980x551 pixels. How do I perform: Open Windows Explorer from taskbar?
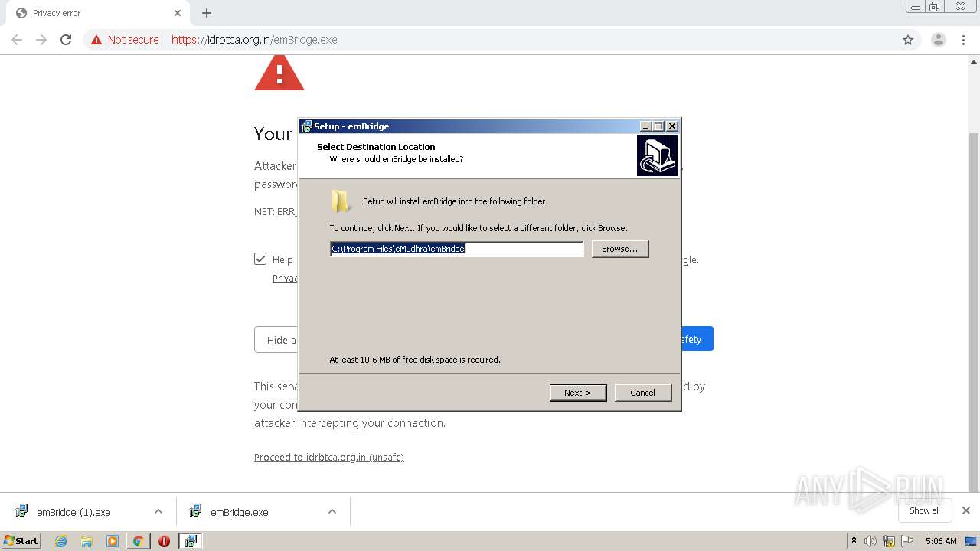[87, 541]
